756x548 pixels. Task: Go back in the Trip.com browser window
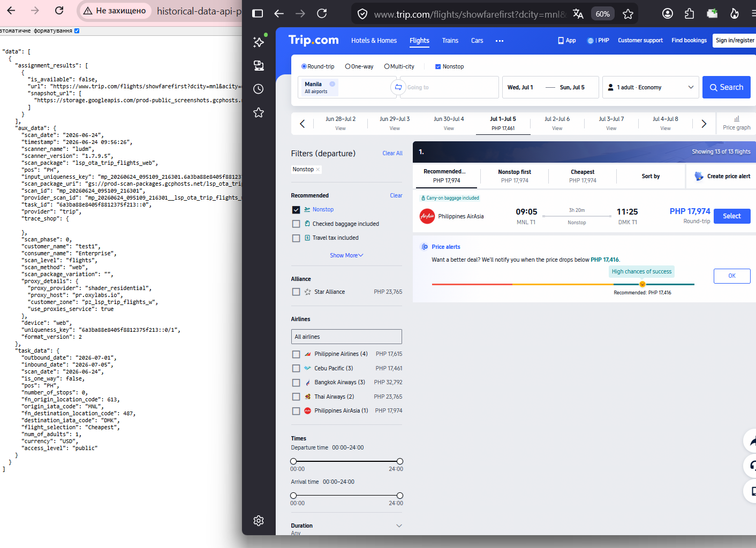(x=279, y=13)
